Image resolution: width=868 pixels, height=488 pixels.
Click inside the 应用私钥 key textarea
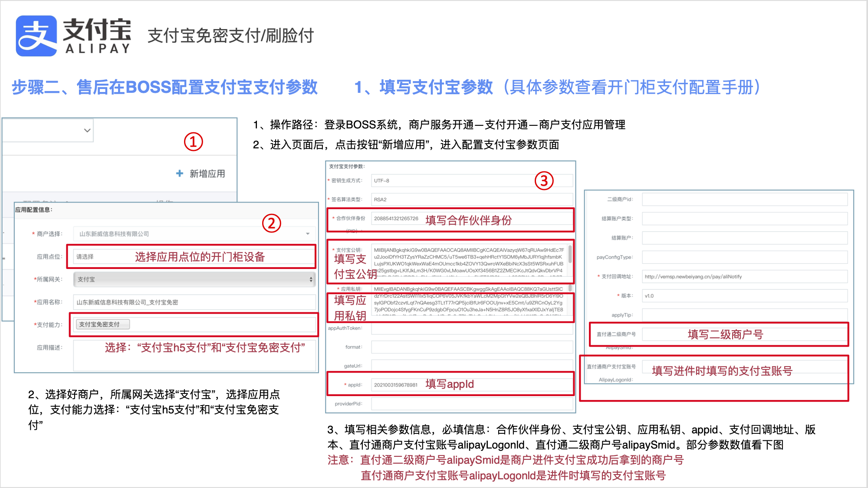coord(470,300)
